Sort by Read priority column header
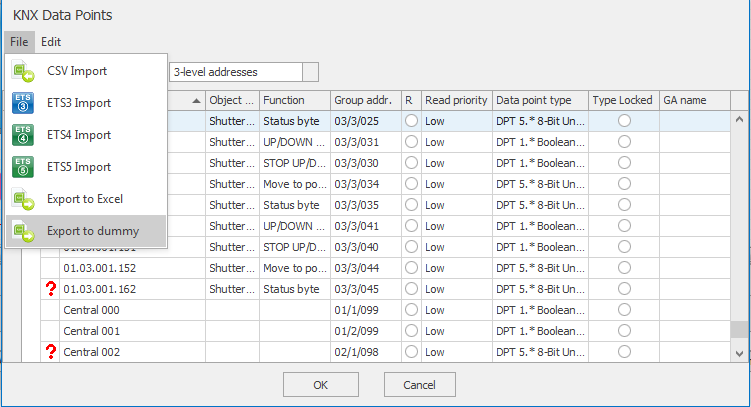The height and width of the screenshot is (407, 751). pyautogui.click(x=457, y=100)
